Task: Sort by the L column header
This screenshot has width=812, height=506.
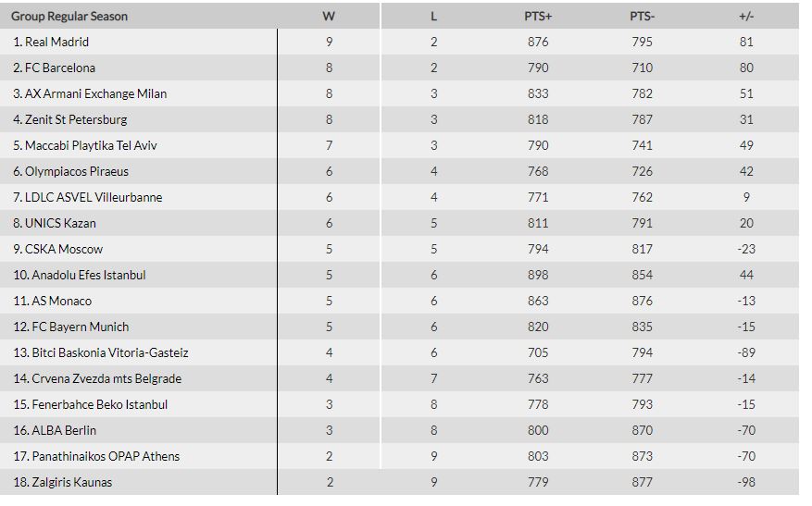Action: click(434, 16)
